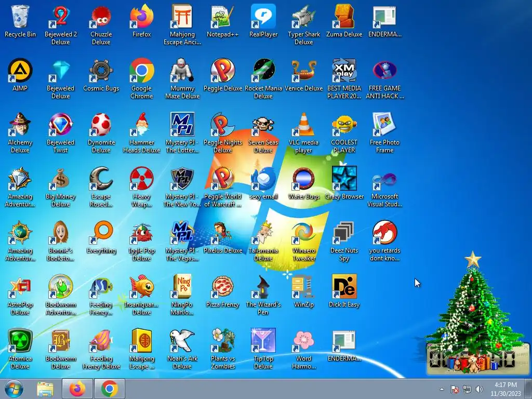Select the Dick It Easy icon
The width and height of the screenshot is (532, 399).
pyautogui.click(x=344, y=286)
